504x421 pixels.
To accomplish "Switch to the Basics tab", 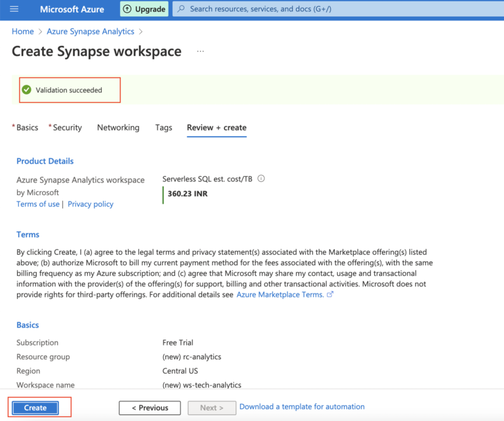I will (27, 127).
